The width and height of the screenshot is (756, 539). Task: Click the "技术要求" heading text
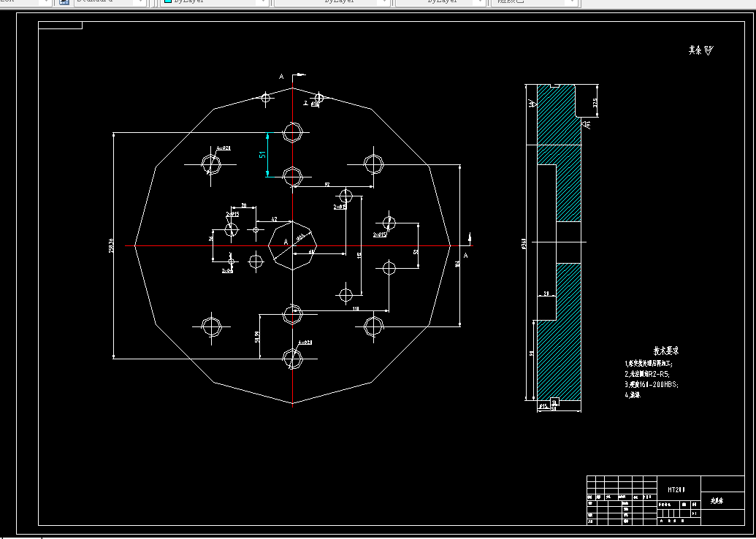(666, 351)
